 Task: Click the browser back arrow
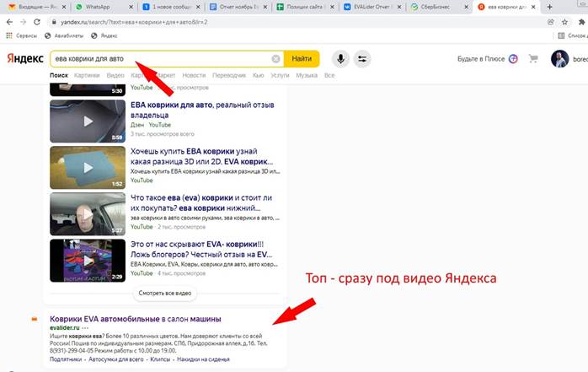click(x=10, y=22)
